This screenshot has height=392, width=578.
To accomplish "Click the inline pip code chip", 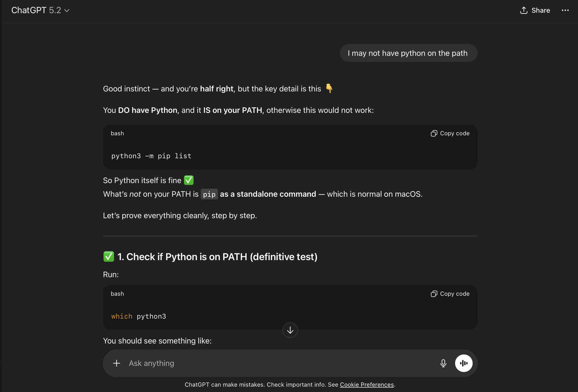I will point(209,194).
